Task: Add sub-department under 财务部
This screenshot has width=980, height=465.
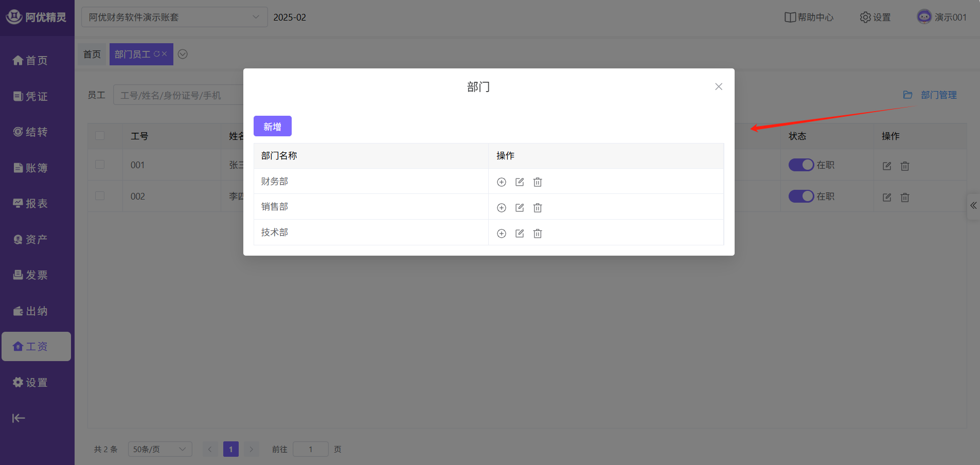Action: (x=502, y=182)
